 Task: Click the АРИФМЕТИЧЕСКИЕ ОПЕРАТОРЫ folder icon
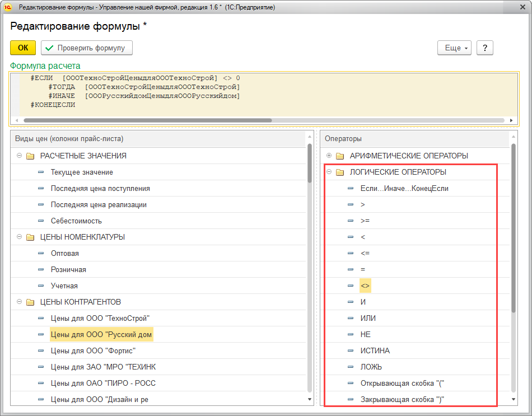(339, 156)
